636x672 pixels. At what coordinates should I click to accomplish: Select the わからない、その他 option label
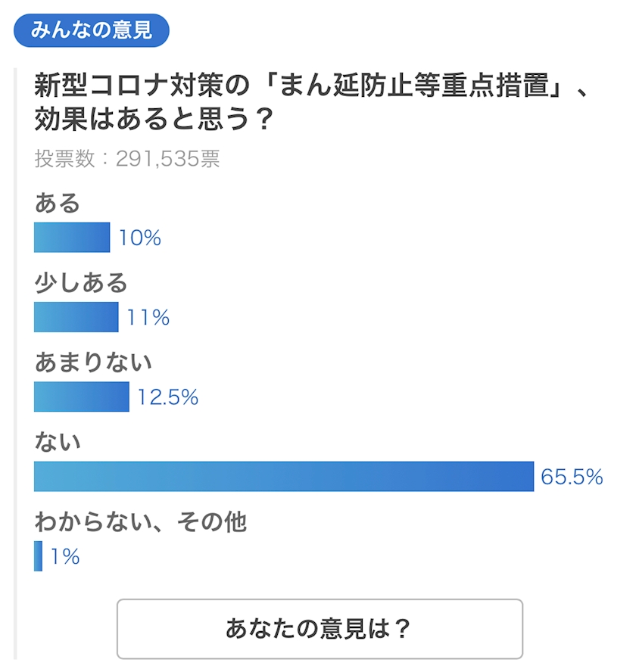coord(141,521)
